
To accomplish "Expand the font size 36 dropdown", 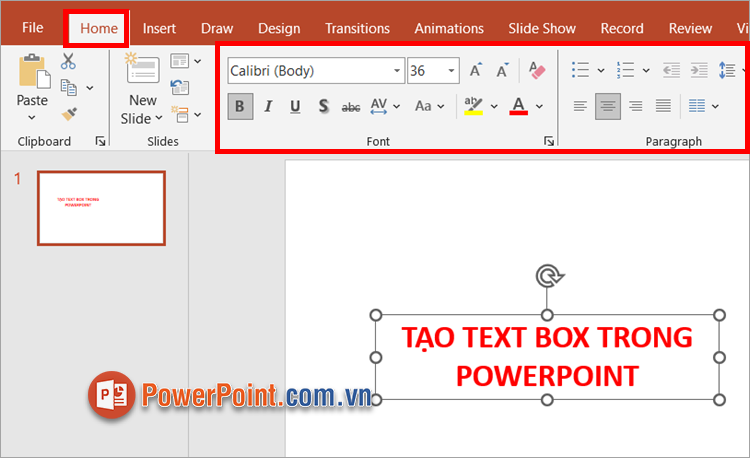I will click(x=452, y=71).
